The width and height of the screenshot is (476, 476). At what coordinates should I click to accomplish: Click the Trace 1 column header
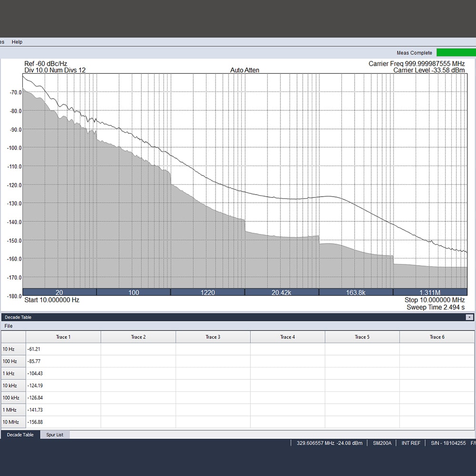(63, 337)
